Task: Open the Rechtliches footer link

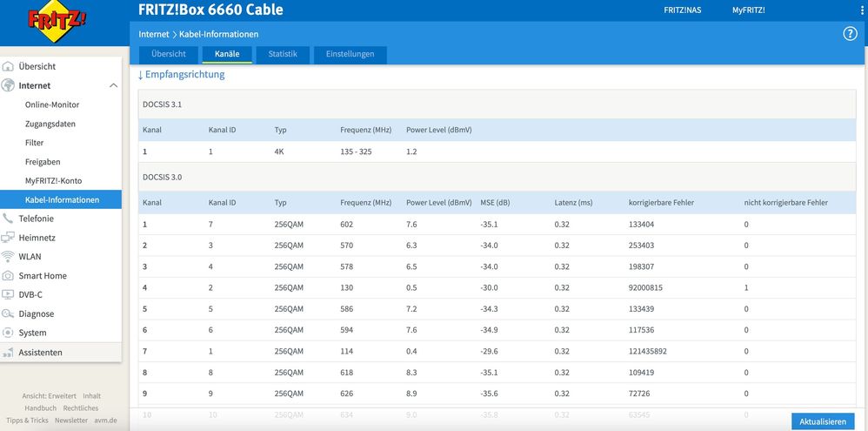Action: (81, 408)
